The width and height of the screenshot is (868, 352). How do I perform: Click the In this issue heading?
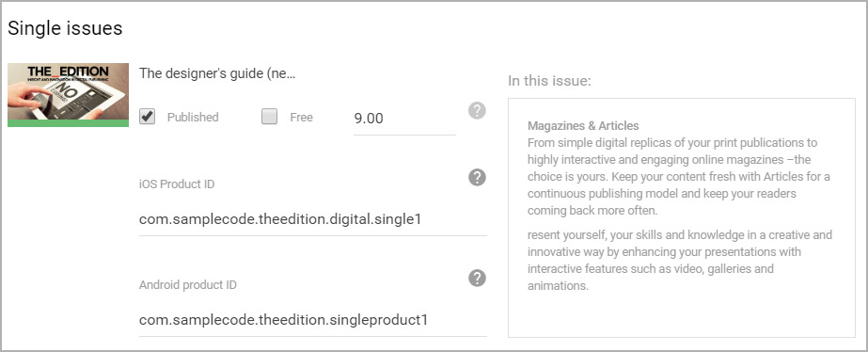(550, 82)
